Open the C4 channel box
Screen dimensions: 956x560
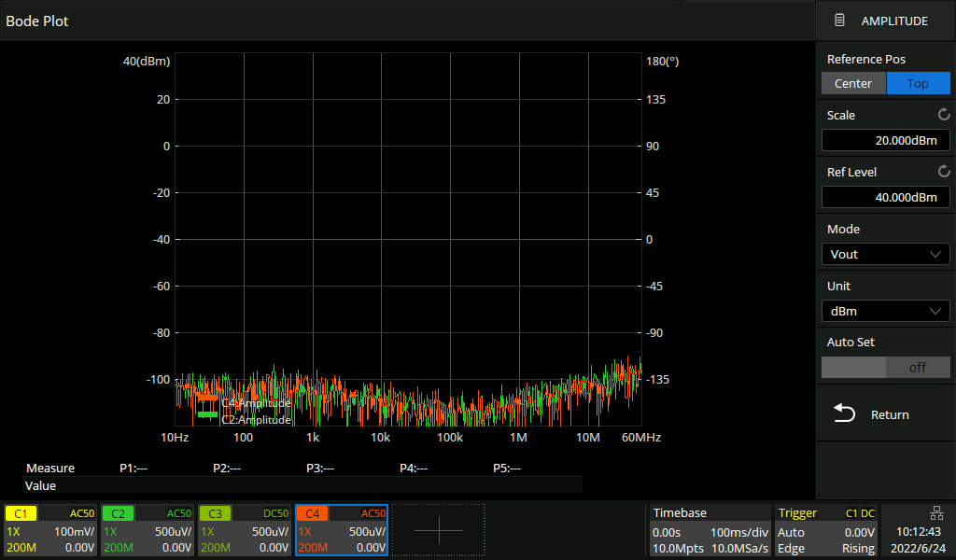tap(342, 530)
